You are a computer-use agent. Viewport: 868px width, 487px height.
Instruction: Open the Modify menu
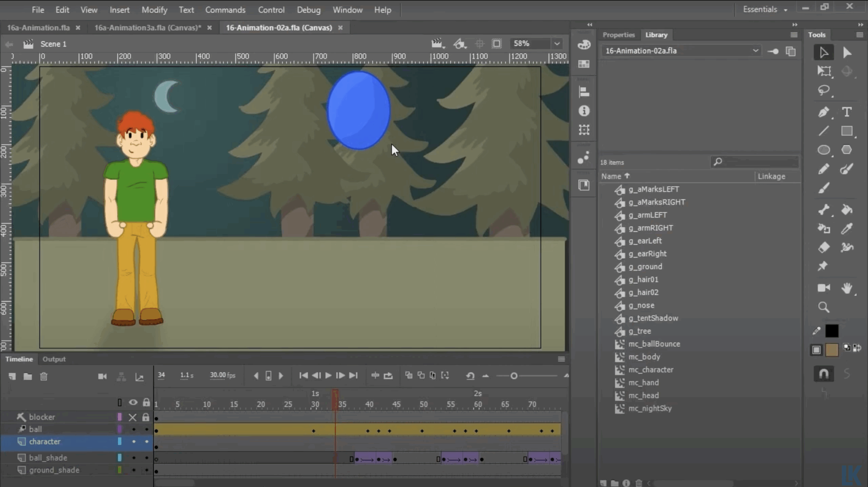[x=154, y=10]
